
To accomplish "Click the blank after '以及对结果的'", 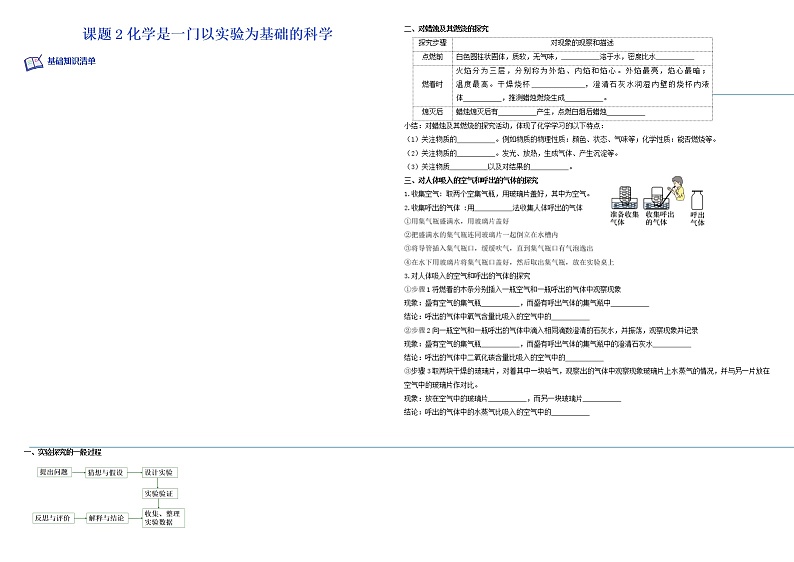I will click(x=549, y=168).
